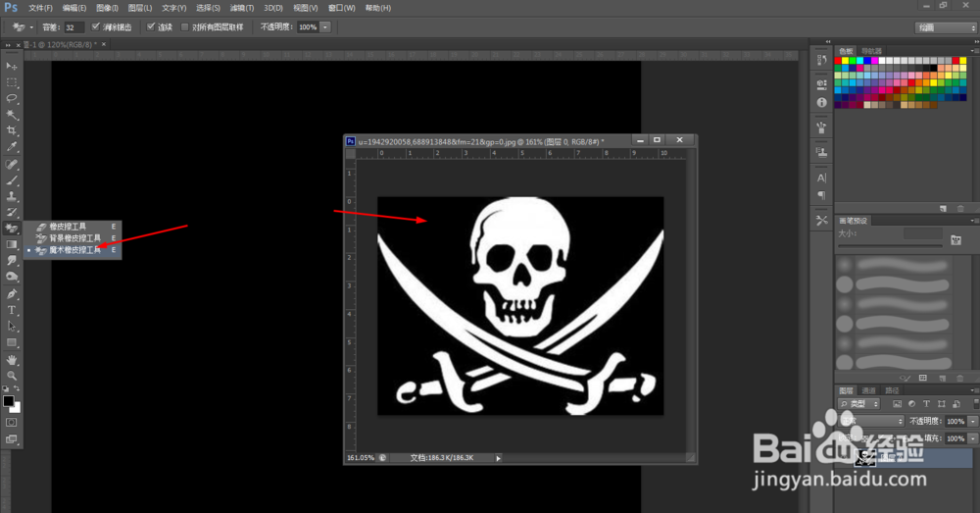980x513 pixels.
Task: Toggle pixel layer filter in Layers panel
Action: (897, 404)
